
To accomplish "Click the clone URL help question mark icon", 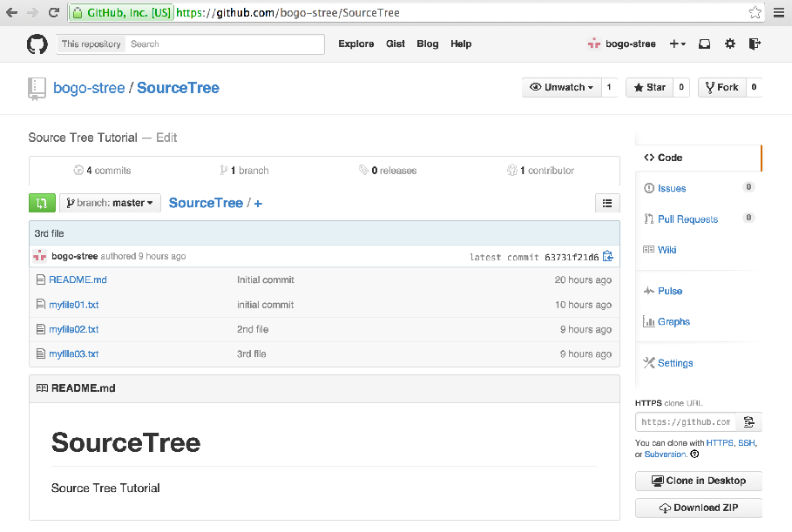I will tap(694, 454).
